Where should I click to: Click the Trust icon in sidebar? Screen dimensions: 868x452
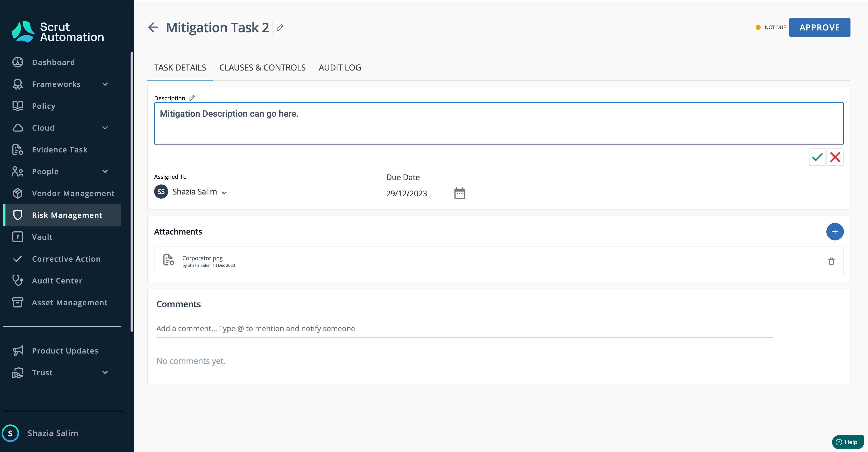coord(18,372)
